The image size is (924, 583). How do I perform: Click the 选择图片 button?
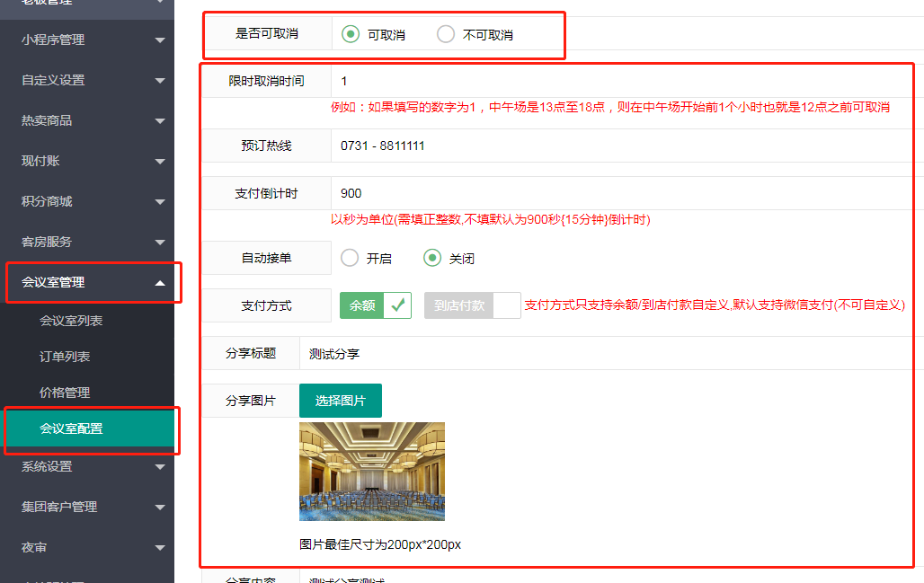tap(340, 401)
